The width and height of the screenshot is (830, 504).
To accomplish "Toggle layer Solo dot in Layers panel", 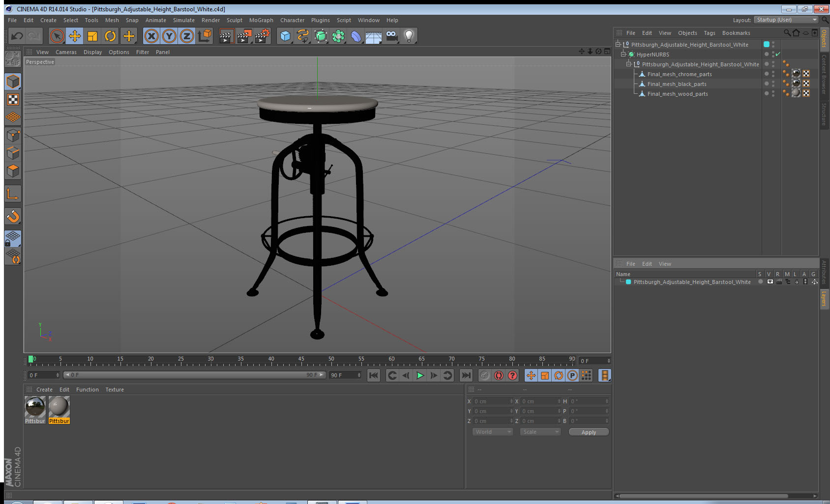I will tap(761, 282).
